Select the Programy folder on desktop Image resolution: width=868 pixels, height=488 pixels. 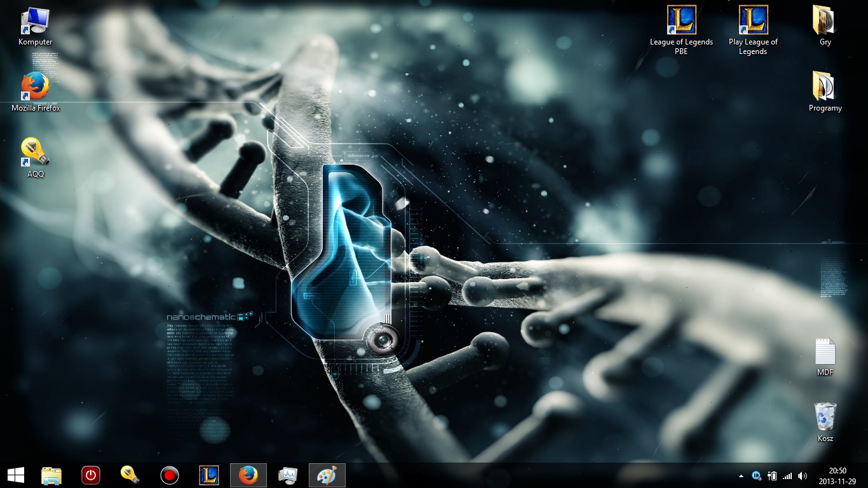pos(825,92)
